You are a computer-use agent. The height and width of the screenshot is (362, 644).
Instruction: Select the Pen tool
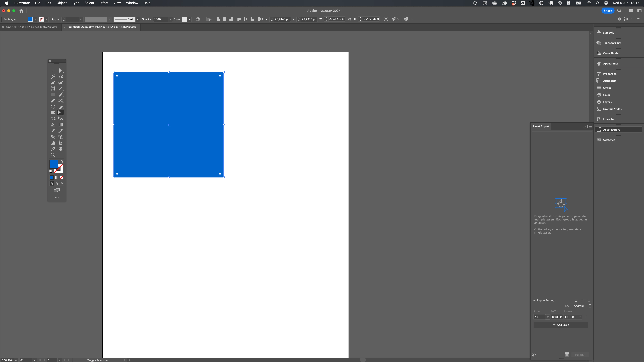tap(53, 83)
